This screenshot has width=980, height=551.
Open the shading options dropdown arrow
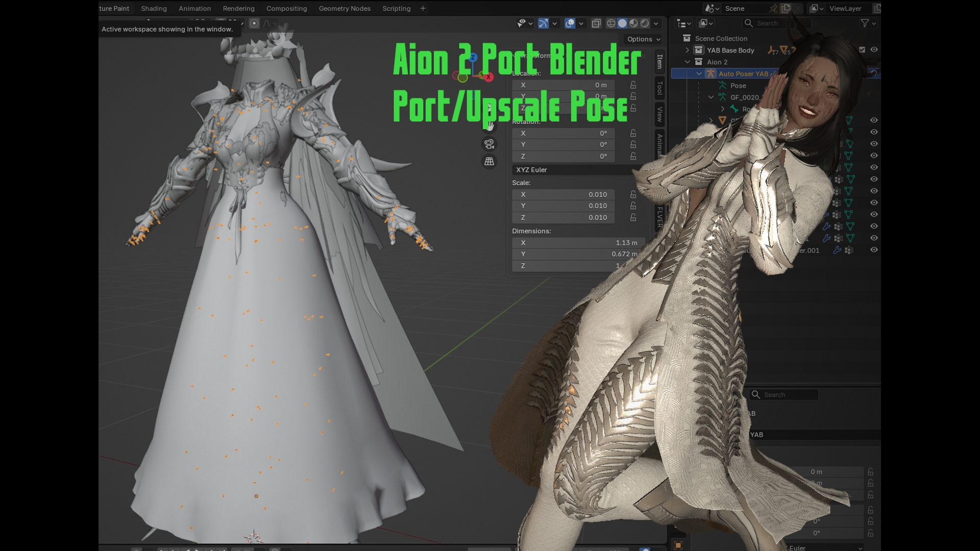(656, 23)
